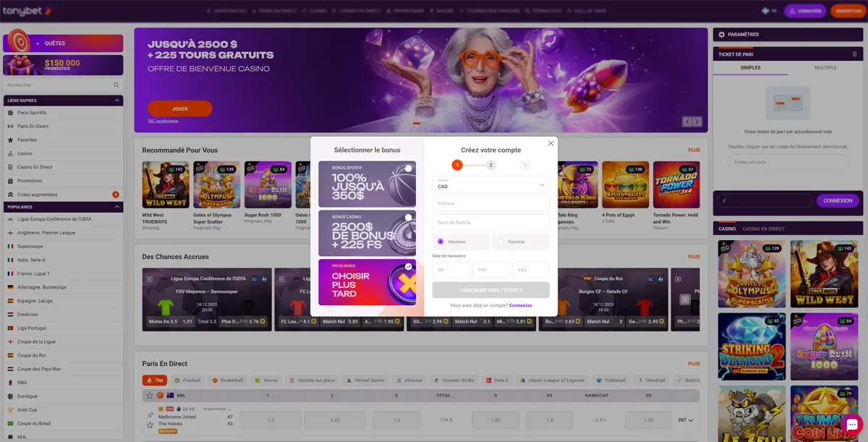The image size is (868, 442).
Task: Open the CAD currency dropdown
Action: pyautogui.click(x=490, y=184)
